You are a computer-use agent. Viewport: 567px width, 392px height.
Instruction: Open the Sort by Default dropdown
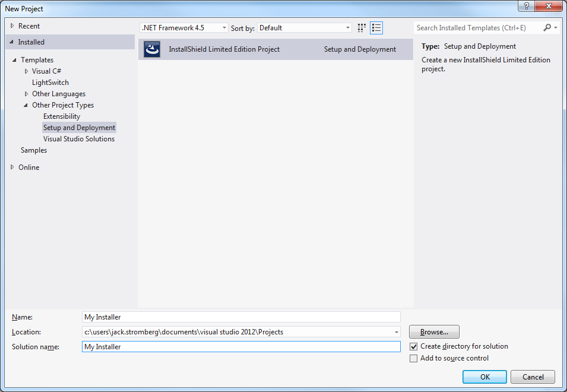pyautogui.click(x=305, y=28)
